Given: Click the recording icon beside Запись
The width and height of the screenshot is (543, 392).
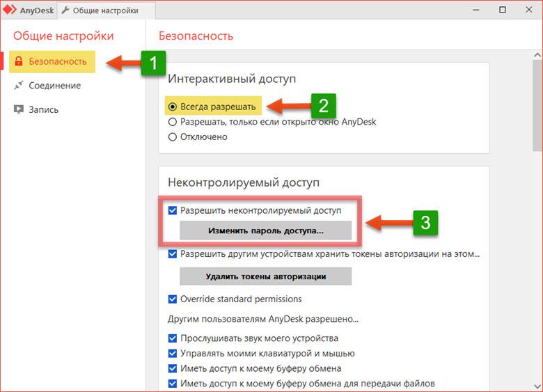Looking at the screenshot, I should point(18,109).
